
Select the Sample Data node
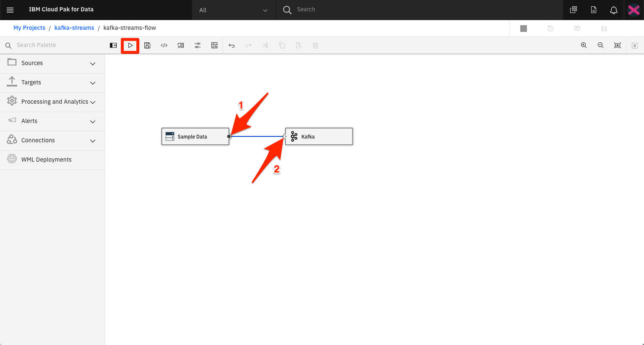pyautogui.click(x=196, y=136)
